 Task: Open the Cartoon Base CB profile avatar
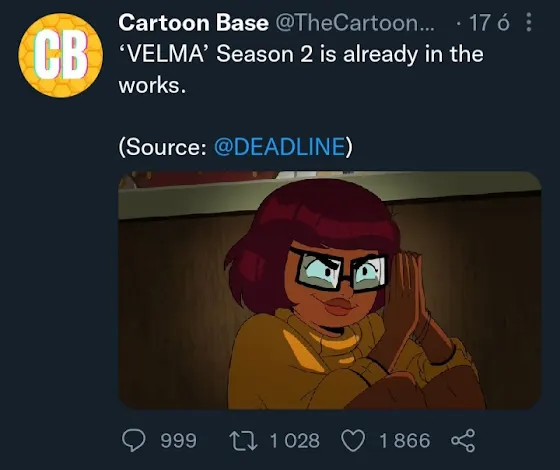coord(61,55)
